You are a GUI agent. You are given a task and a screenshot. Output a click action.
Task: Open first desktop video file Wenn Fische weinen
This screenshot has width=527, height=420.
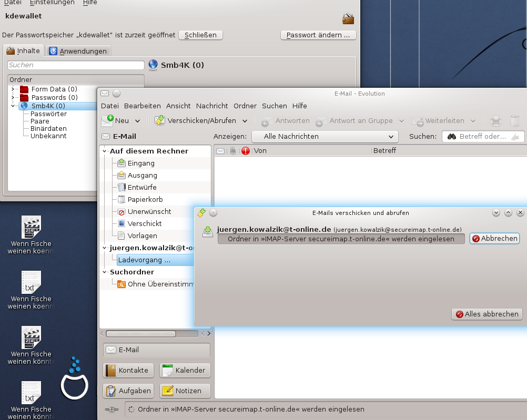pos(31,235)
